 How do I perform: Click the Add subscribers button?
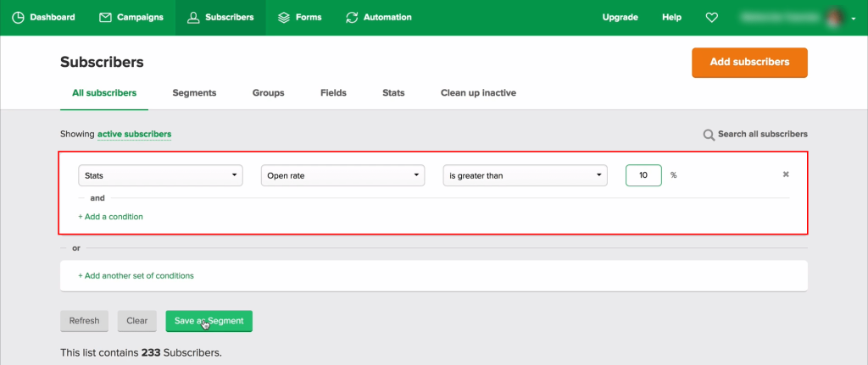(749, 62)
